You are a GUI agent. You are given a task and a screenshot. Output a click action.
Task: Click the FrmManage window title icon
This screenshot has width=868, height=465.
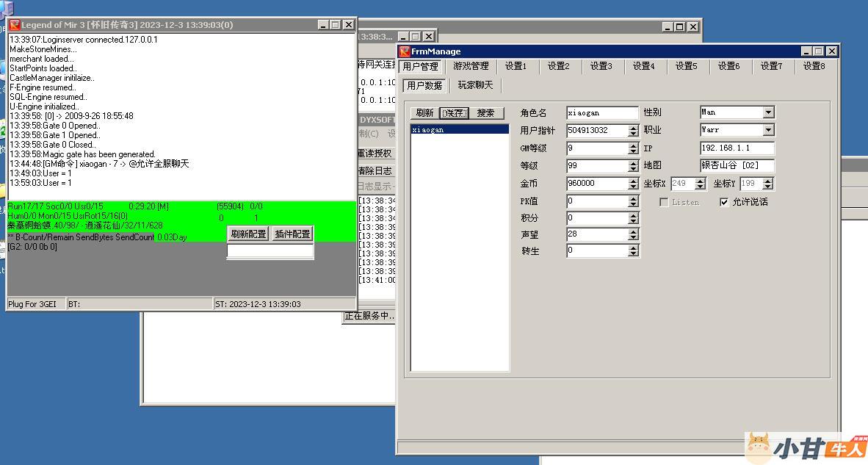tap(404, 51)
